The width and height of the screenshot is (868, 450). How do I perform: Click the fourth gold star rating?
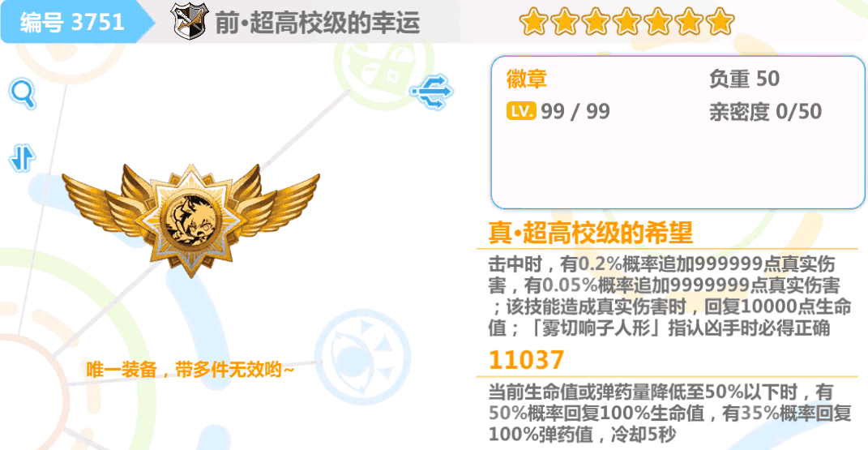pyautogui.click(x=626, y=22)
